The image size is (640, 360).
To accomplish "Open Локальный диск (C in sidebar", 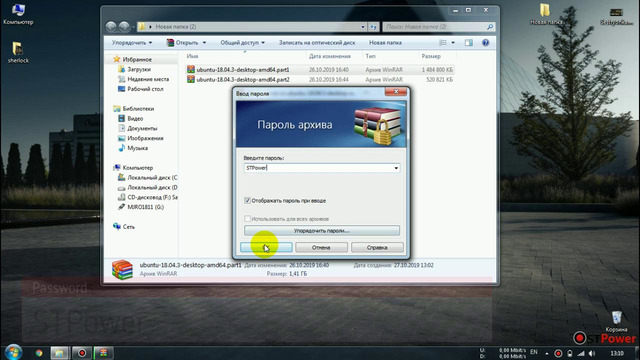I will tap(152, 178).
